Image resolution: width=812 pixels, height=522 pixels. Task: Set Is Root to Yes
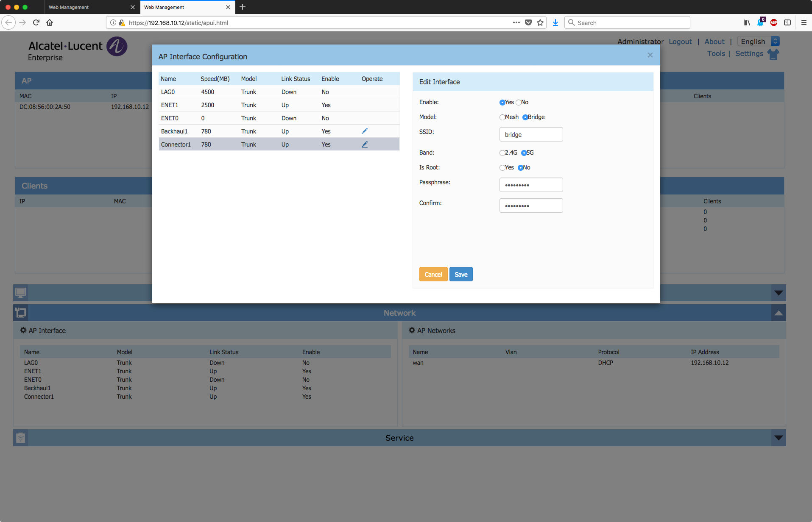click(x=502, y=168)
